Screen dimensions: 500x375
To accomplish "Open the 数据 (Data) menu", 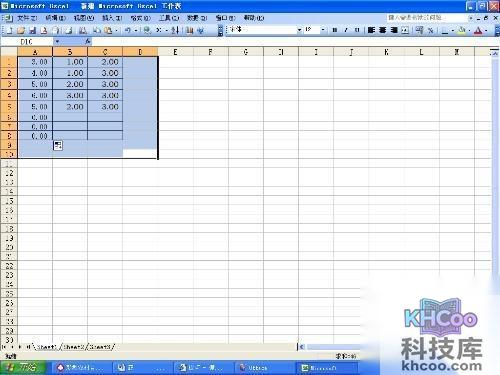I will tap(197, 18).
